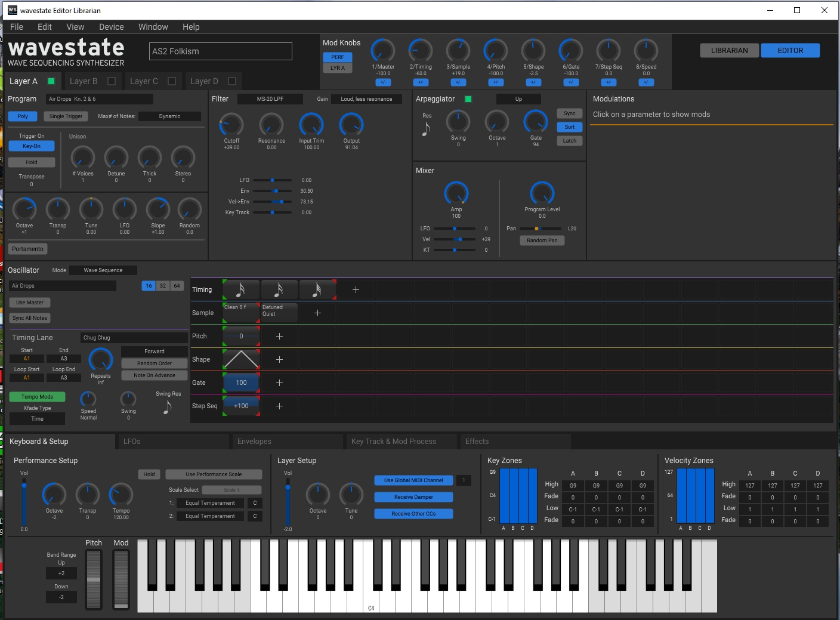Open the MS-20 LPF filter type dropdown
Screen dimensions: 840x620
point(270,99)
